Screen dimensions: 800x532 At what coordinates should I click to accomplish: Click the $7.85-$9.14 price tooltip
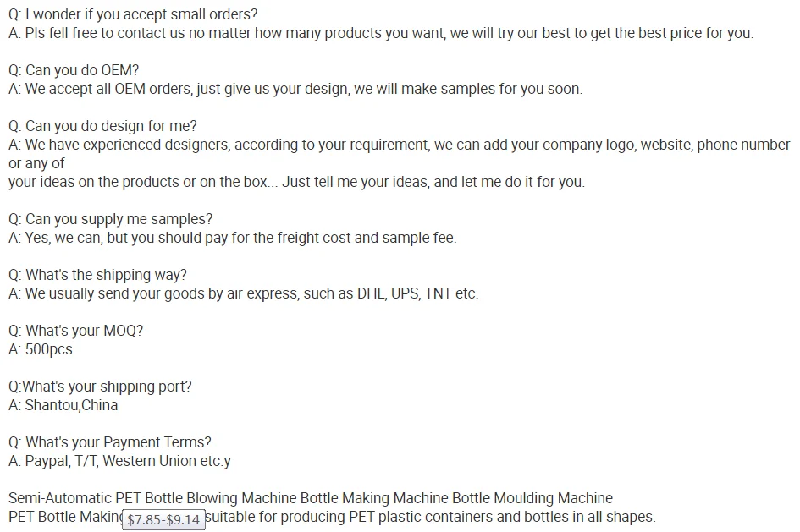(x=163, y=519)
